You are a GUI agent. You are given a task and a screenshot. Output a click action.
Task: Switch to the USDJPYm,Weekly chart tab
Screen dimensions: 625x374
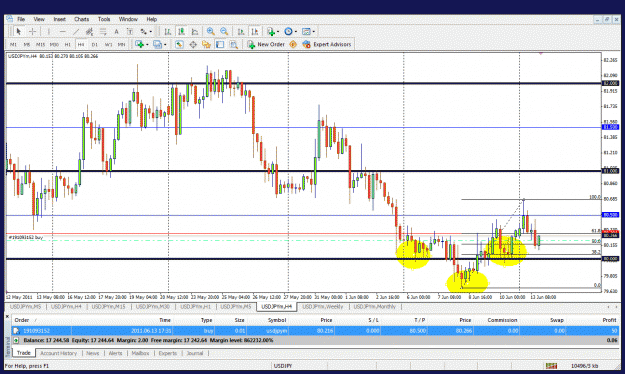(x=322, y=307)
